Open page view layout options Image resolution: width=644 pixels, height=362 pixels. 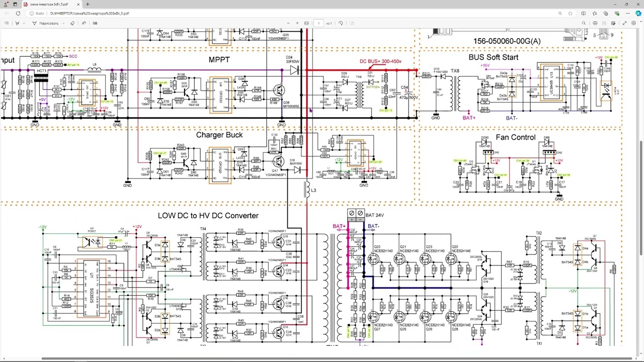(x=352, y=23)
